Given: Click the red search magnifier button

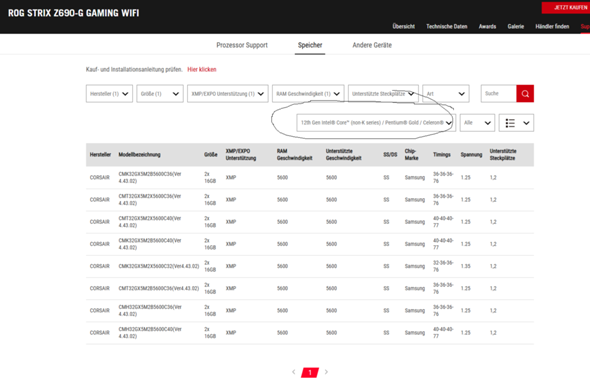Looking at the screenshot, I should (x=525, y=94).
